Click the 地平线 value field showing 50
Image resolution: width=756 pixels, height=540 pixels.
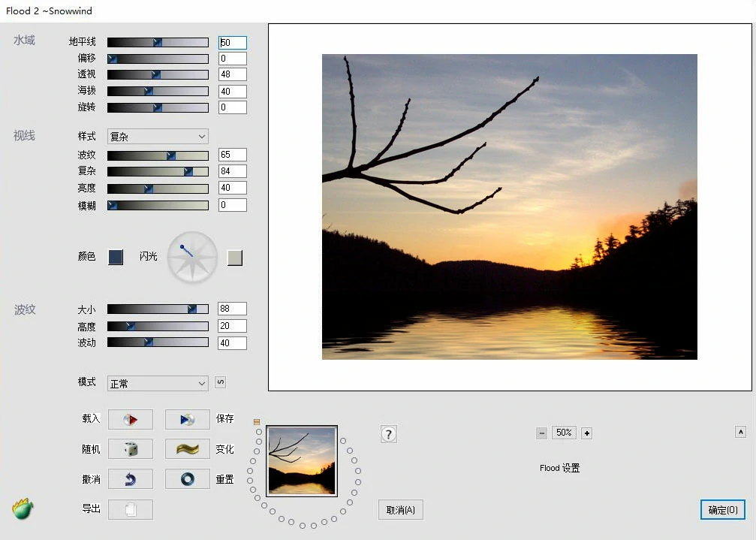point(233,42)
